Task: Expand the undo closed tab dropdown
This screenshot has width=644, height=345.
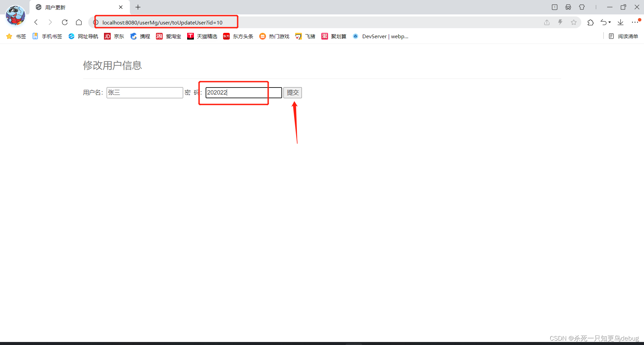Action: (x=610, y=22)
